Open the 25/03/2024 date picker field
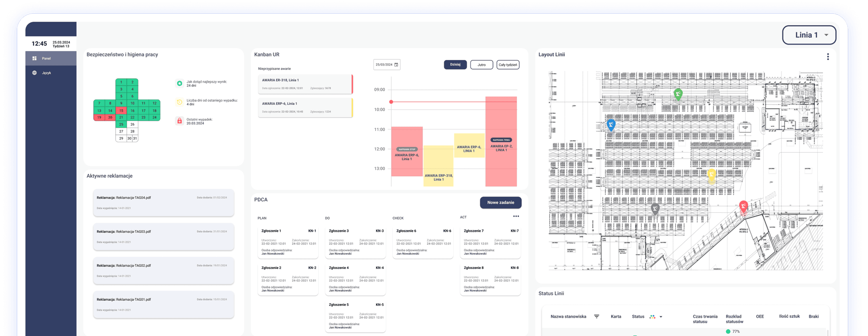 click(x=384, y=65)
